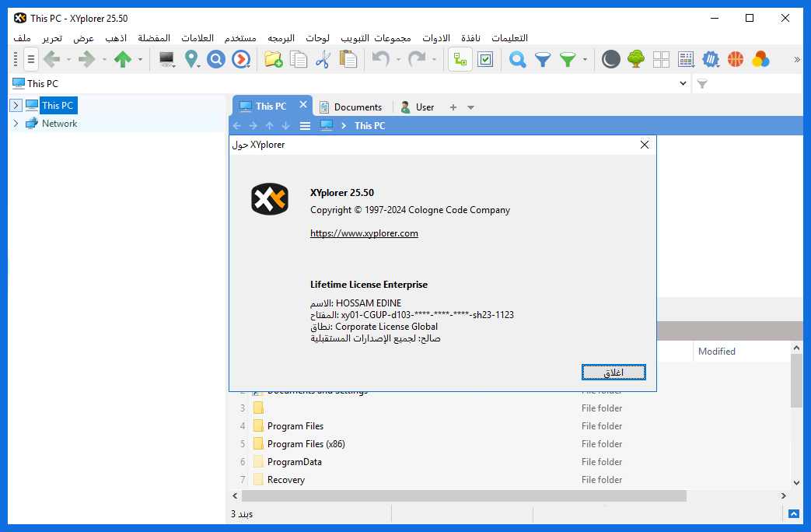Click the Preview play circle icon
The image size is (811, 532).
tap(241, 60)
